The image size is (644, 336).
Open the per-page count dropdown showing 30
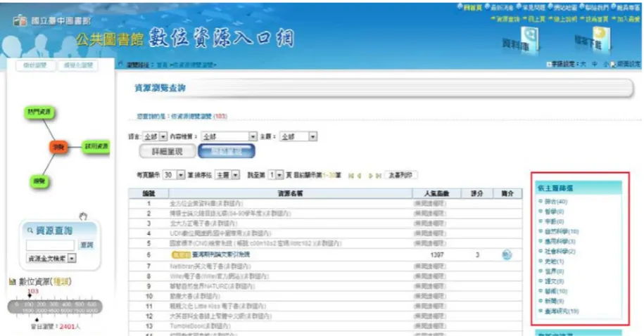pos(174,175)
